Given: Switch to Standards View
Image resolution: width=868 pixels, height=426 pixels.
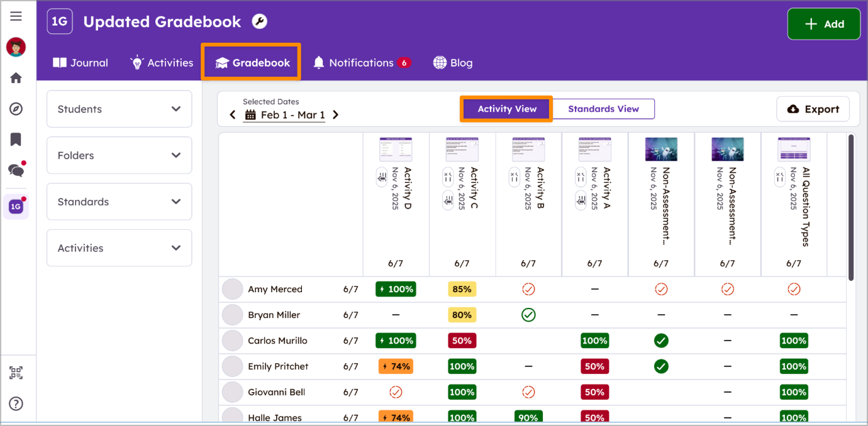Looking at the screenshot, I should 603,109.
